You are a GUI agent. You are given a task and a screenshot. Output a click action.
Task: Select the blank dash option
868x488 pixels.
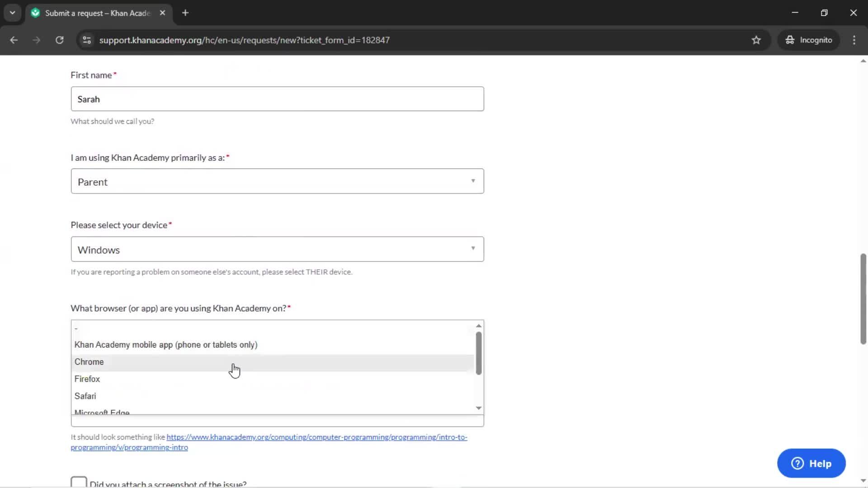(x=273, y=328)
